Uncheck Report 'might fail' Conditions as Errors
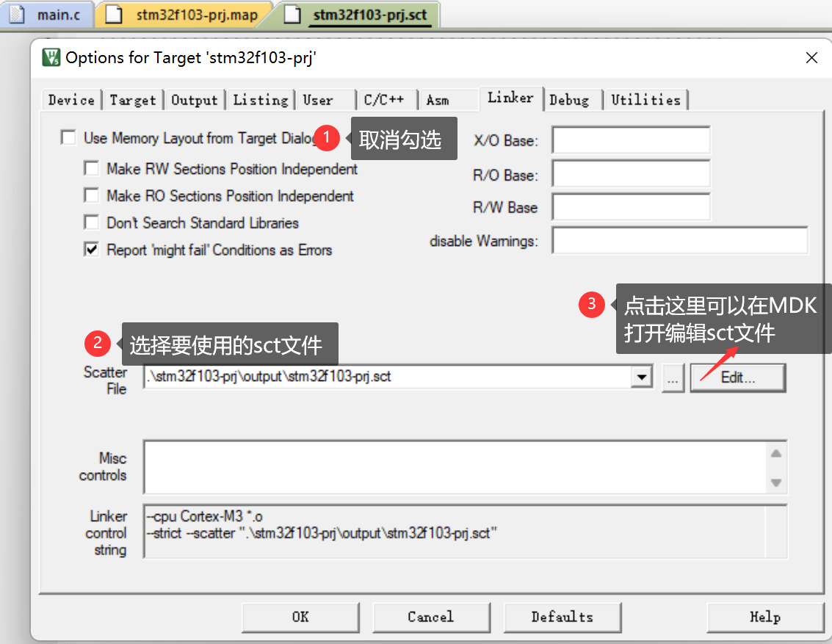 coord(92,250)
